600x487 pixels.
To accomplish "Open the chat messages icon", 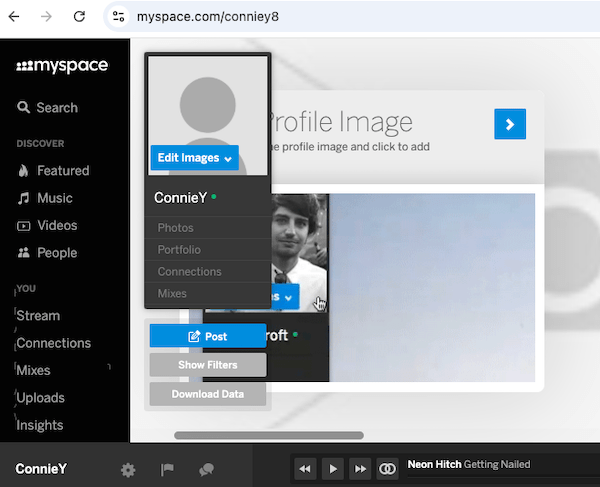I will point(206,469).
